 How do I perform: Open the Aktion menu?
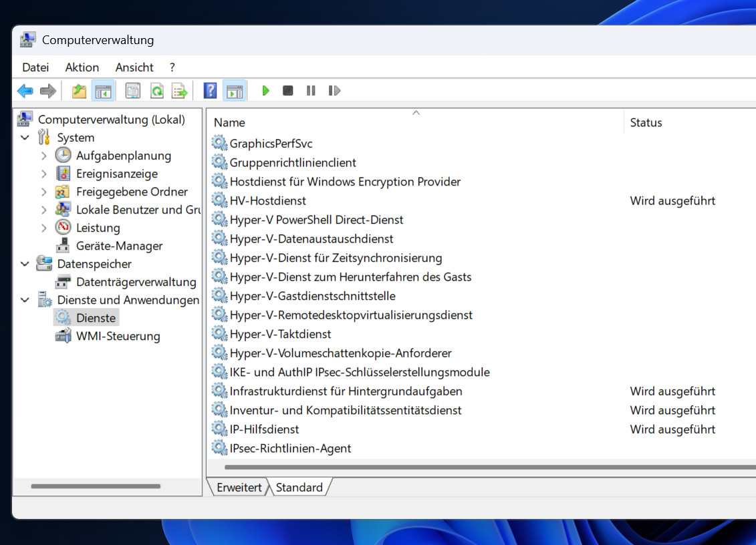click(82, 67)
